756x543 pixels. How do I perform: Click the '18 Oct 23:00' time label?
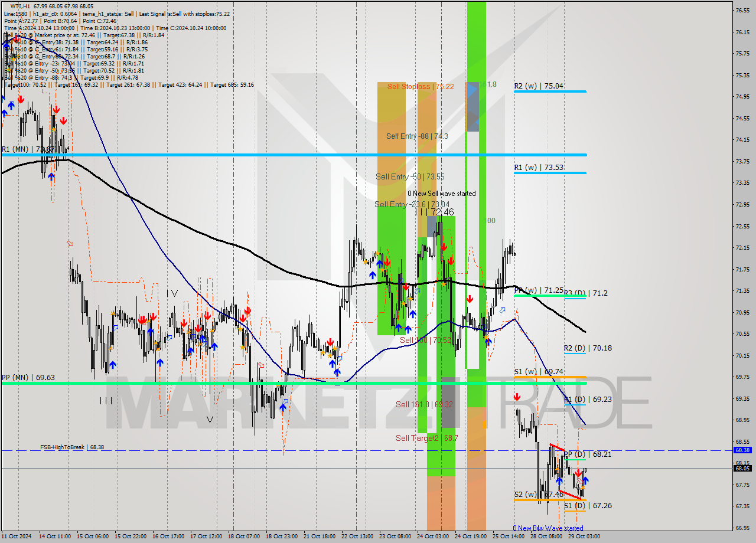(283, 537)
